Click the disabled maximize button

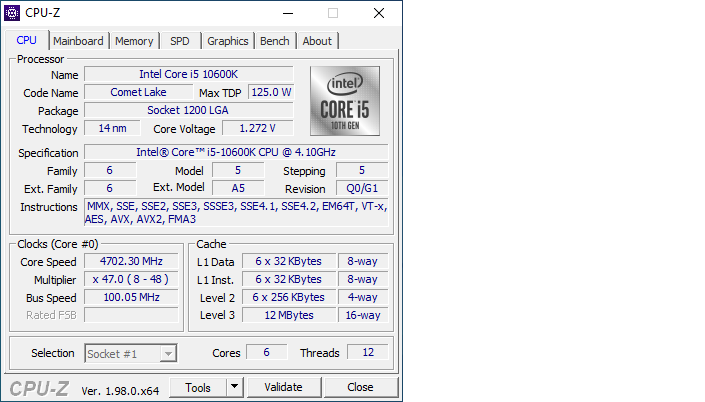[x=333, y=13]
